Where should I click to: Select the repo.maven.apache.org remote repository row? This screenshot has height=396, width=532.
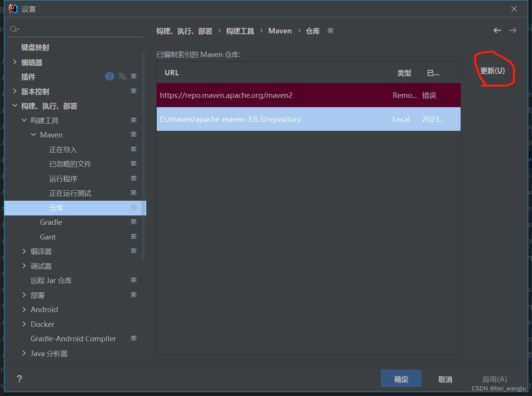point(308,95)
